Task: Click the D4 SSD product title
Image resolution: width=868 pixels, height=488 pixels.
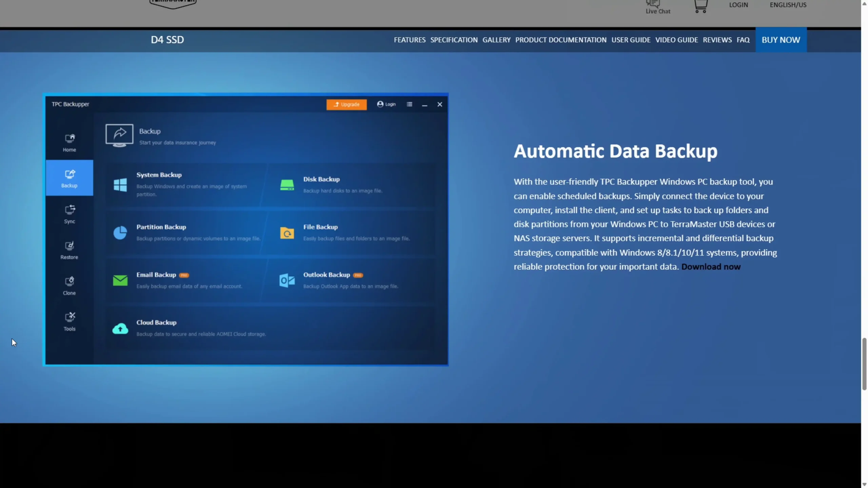Action: (167, 40)
